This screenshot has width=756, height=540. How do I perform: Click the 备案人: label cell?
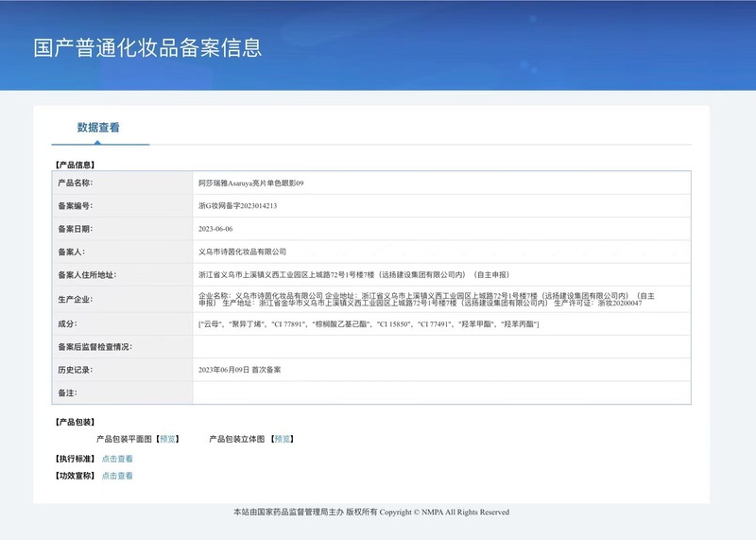click(123, 252)
